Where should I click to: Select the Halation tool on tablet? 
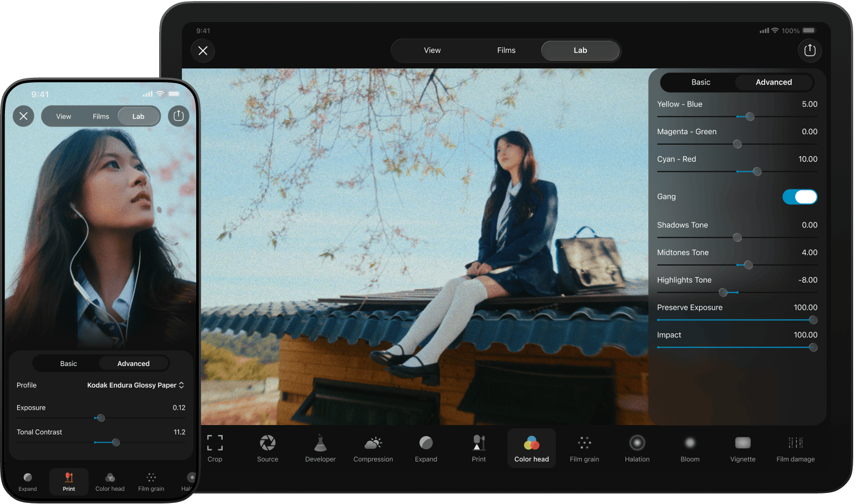pos(637,448)
